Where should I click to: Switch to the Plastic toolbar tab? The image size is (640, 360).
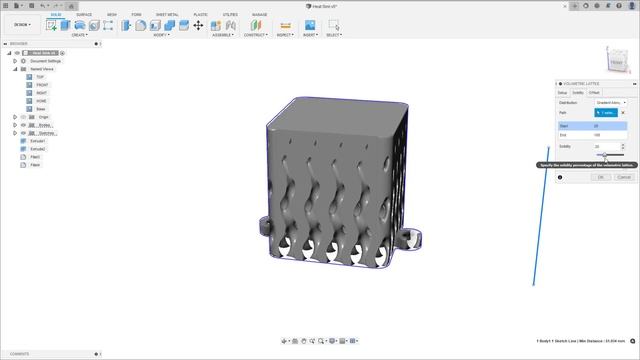[x=200, y=15]
